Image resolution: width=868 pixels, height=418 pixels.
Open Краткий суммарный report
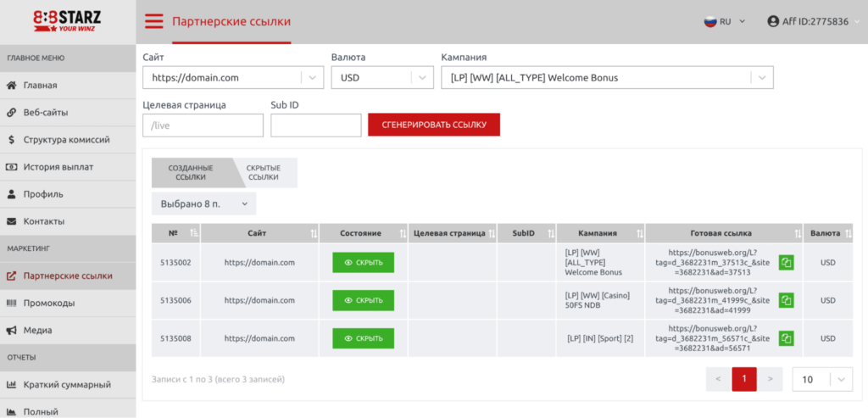click(x=68, y=384)
